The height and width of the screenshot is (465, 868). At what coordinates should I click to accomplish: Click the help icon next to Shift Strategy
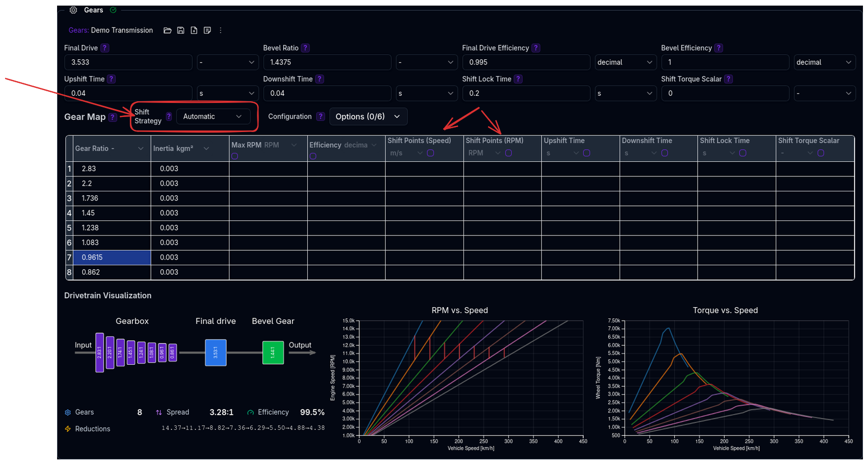point(168,116)
